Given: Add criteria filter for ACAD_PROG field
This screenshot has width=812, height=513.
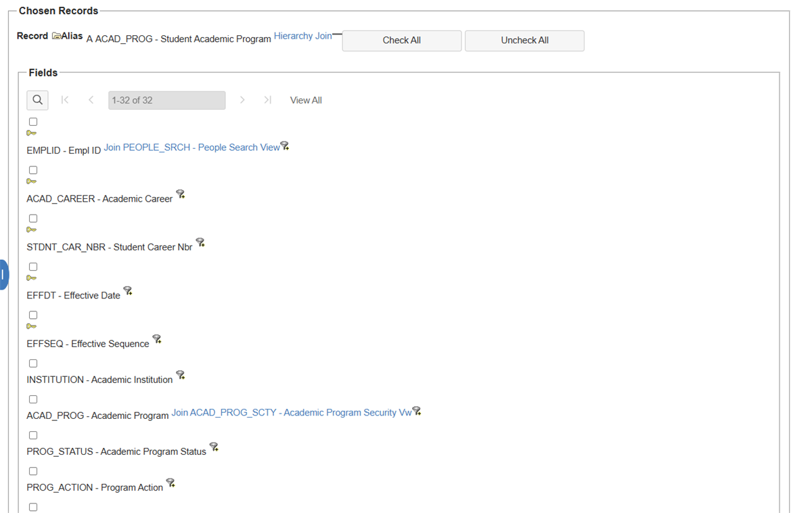Looking at the screenshot, I should tap(417, 411).
